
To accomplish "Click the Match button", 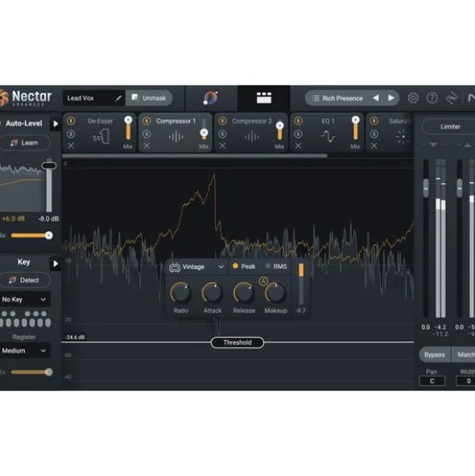I will coord(464,354).
